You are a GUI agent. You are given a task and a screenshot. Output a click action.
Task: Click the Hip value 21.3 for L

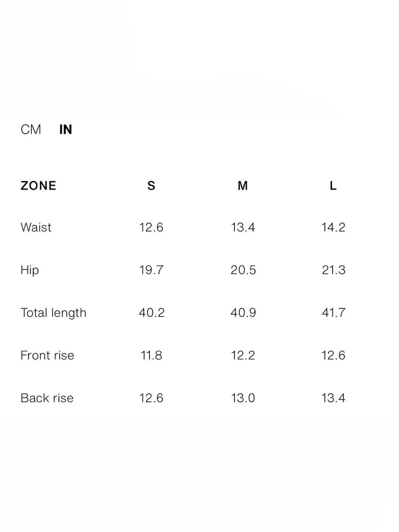coord(334,270)
